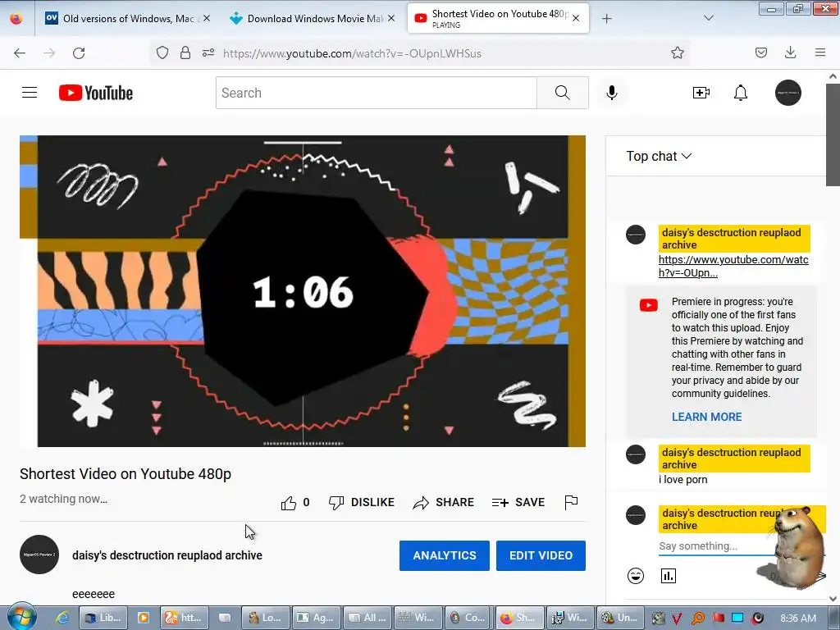The image size is (840, 630).
Task: Click the EDIT VIDEO button
Action: coord(541,555)
